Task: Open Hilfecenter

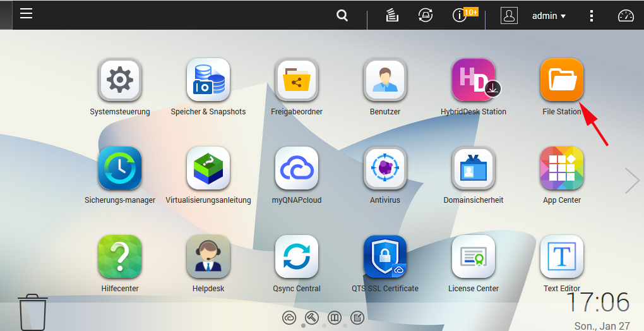Action: tap(120, 256)
